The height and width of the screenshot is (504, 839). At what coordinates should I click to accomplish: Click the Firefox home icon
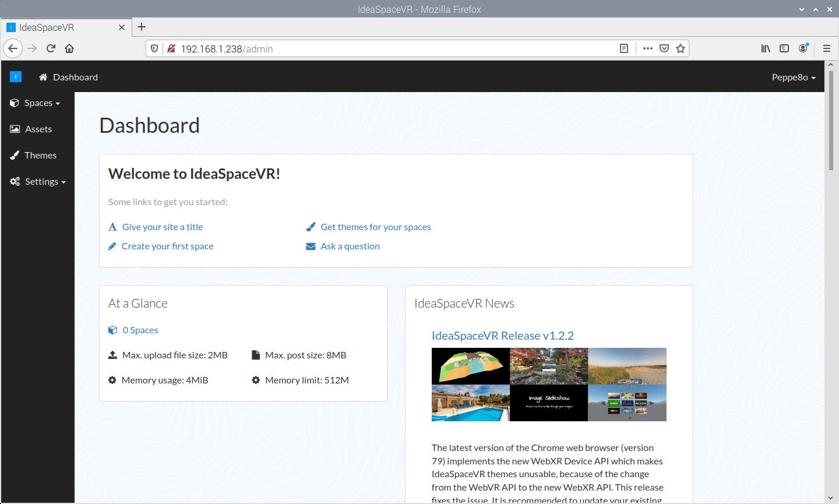tap(69, 48)
